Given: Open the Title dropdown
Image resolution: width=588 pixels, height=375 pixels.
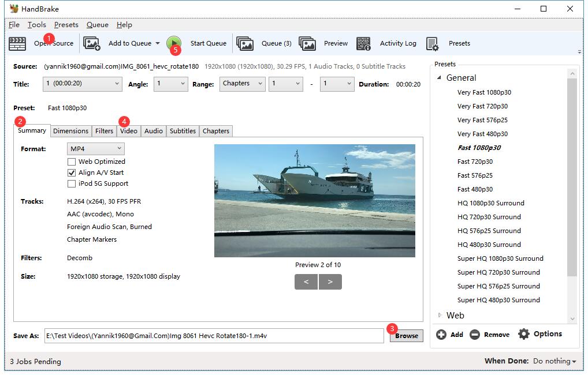Looking at the screenshot, I should 83,84.
